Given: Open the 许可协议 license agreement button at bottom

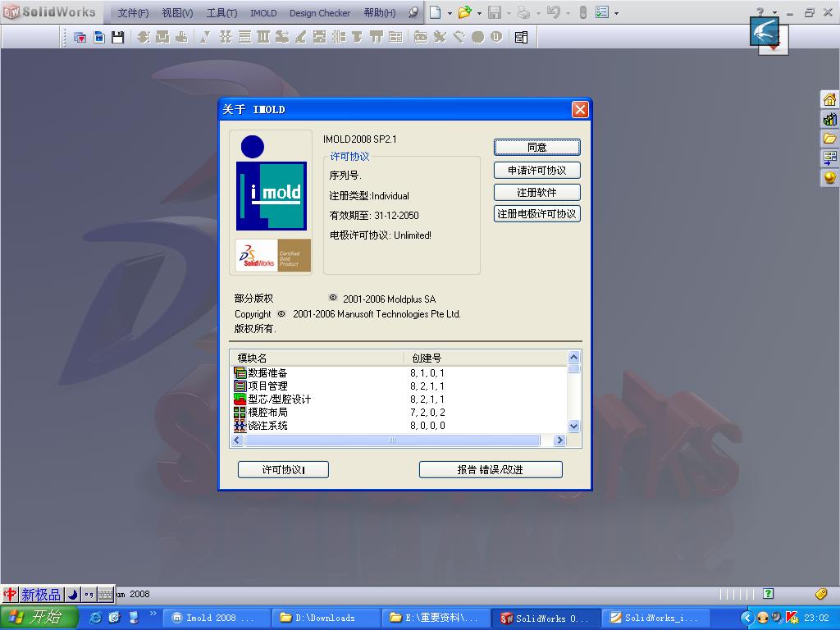Looking at the screenshot, I should pyautogui.click(x=283, y=470).
